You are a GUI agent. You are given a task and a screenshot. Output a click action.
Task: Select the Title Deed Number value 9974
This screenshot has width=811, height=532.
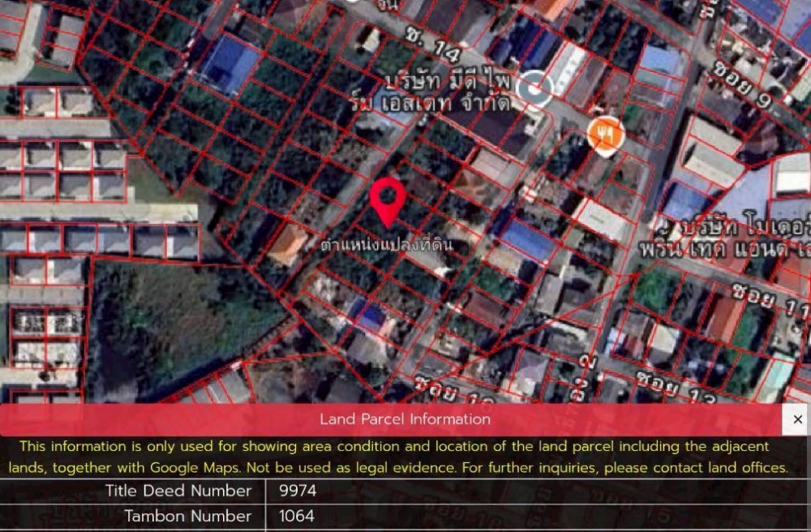298,491
